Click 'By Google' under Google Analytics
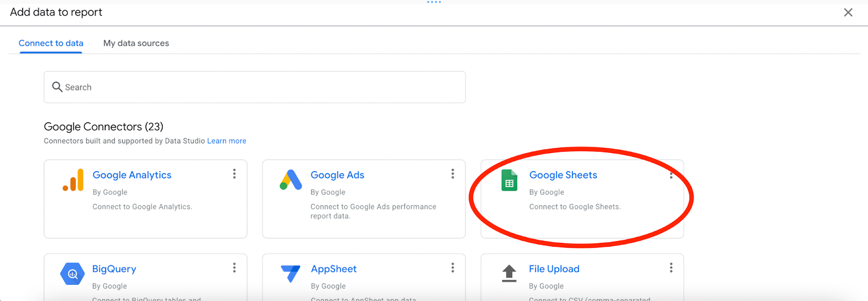 [x=110, y=192]
